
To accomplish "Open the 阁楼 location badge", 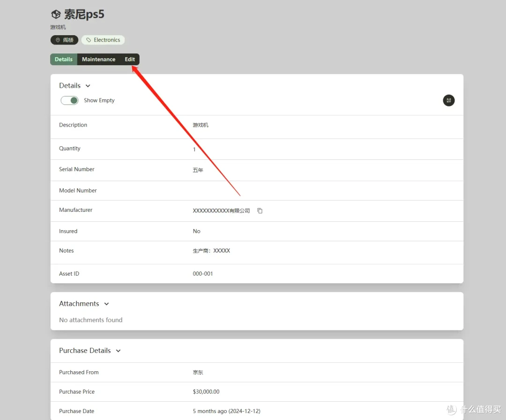I will 64,40.
